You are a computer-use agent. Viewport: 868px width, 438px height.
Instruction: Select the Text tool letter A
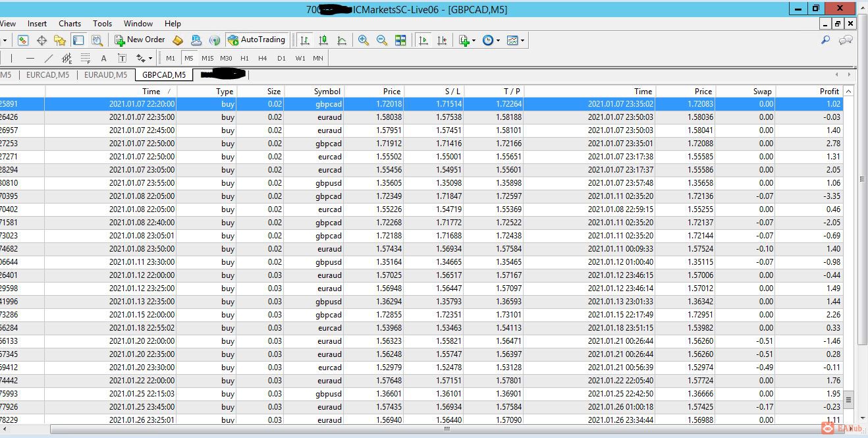click(103, 58)
